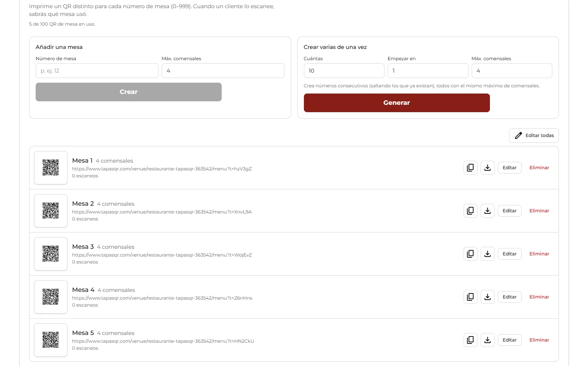Open the Mesa 2 QR thumbnail
The height and width of the screenshot is (366, 588).
pyautogui.click(x=51, y=211)
